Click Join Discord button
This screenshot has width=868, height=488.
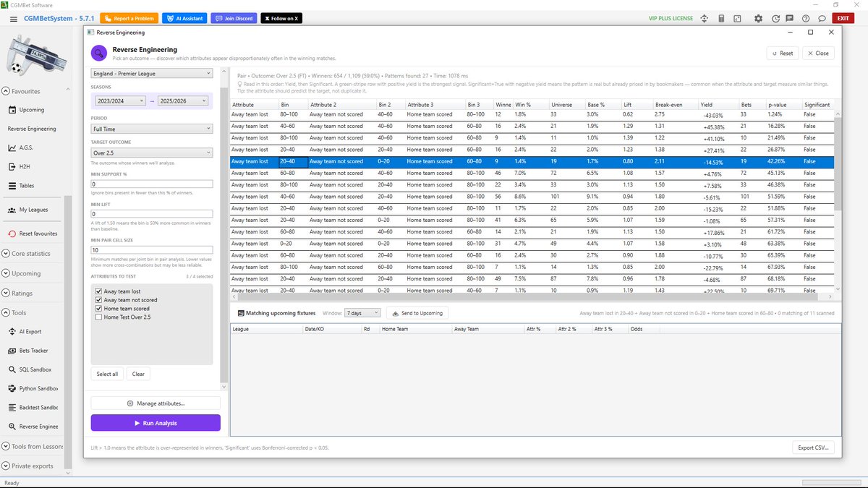coord(234,18)
